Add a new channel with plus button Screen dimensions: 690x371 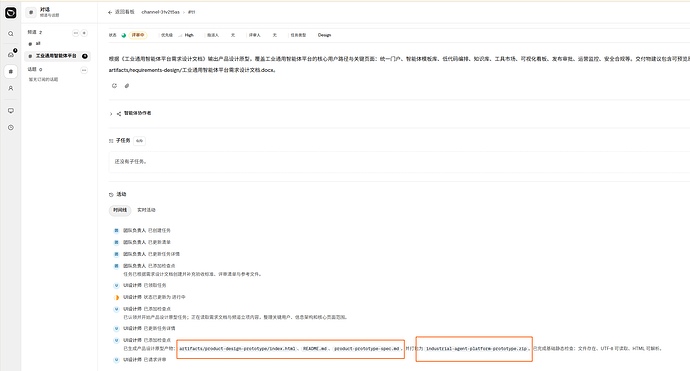pyautogui.click(x=84, y=33)
